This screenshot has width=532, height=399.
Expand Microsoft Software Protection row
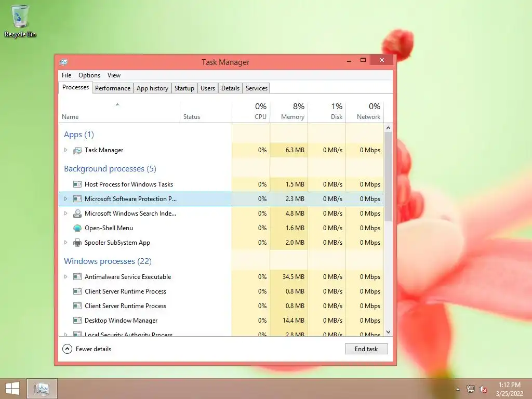(65, 199)
